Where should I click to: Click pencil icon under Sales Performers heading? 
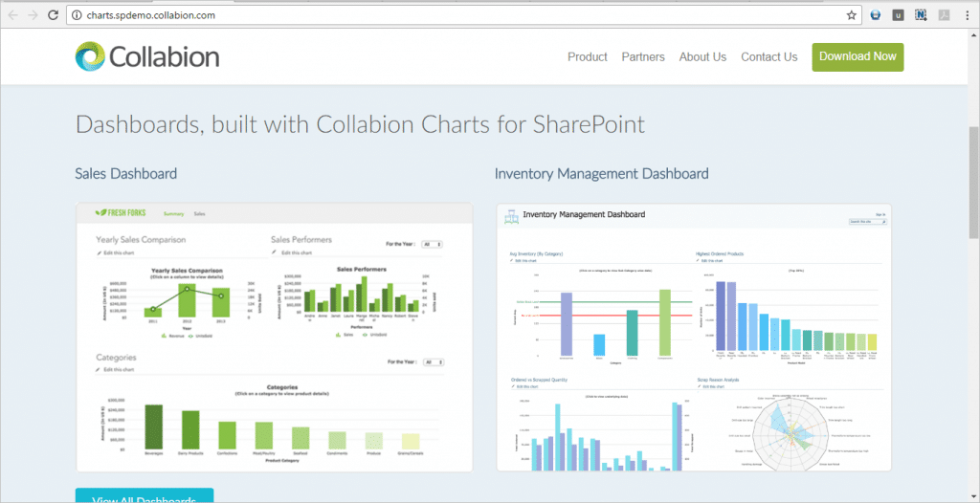(275, 252)
